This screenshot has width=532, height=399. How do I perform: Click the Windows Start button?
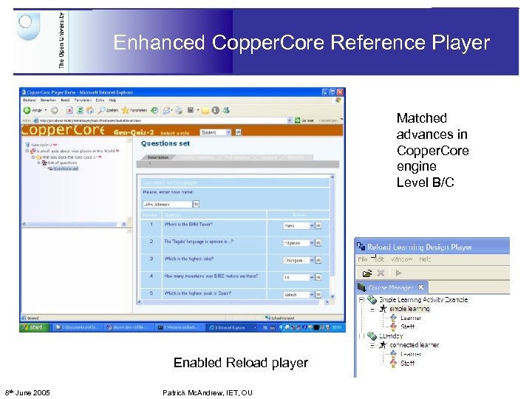(x=34, y=327)
